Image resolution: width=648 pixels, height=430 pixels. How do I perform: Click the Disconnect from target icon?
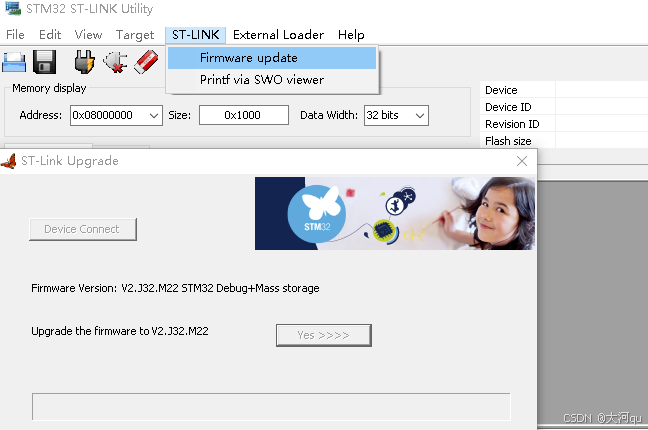pyautogui.click(x=114, y=62)
